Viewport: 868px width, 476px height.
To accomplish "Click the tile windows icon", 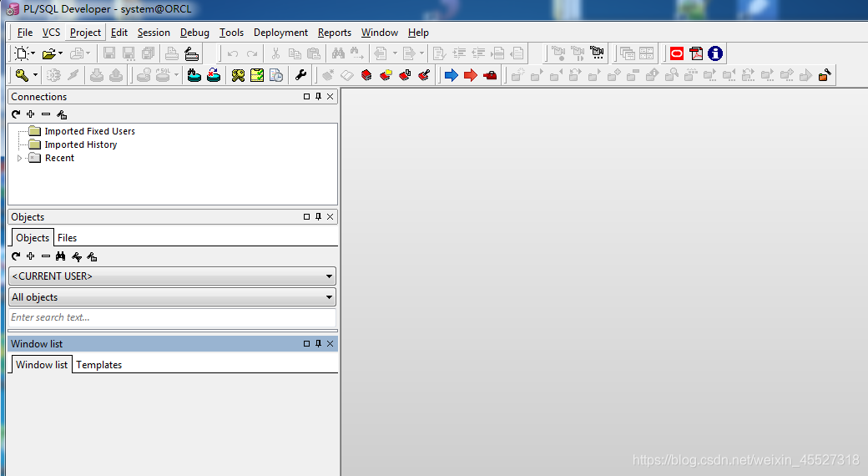I will [x=647, y=53].
